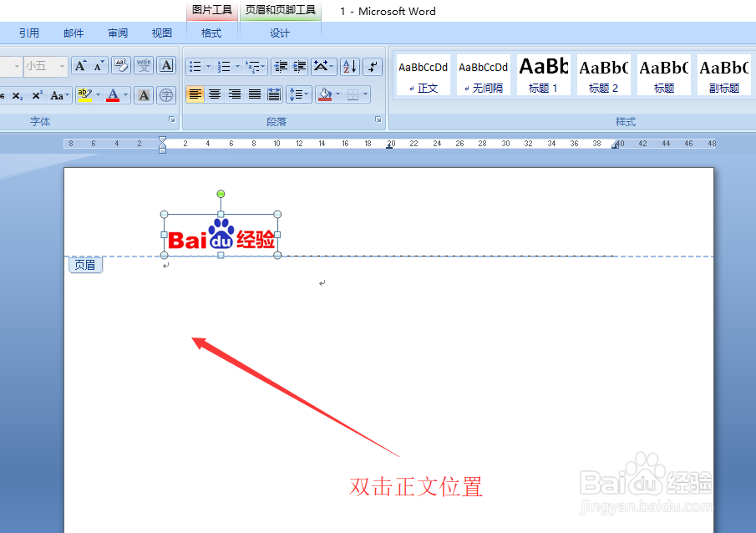
Task: Apply subscript formatting
Action: 18,95
